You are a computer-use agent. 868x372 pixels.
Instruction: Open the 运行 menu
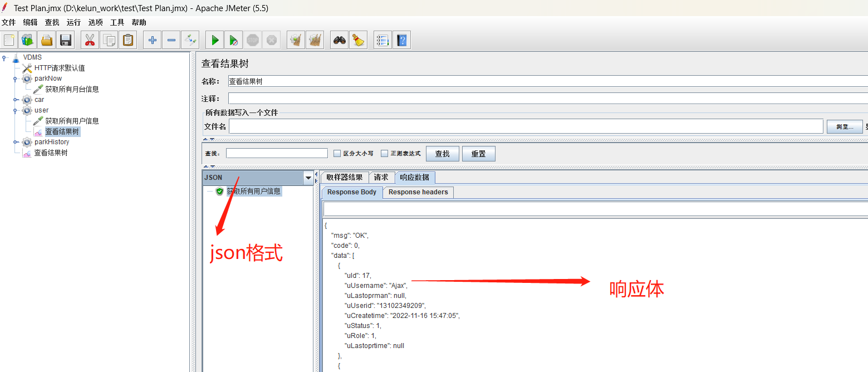tap(73, 22)
